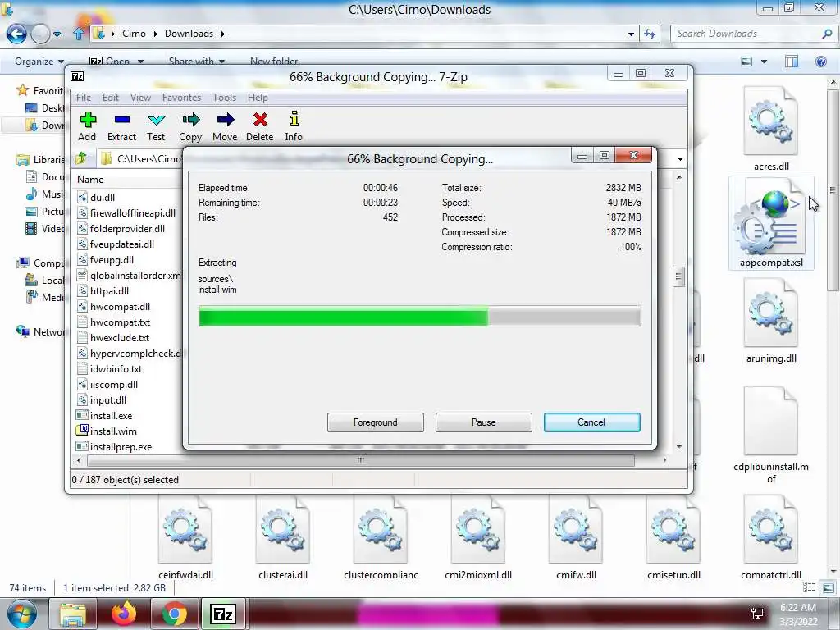840x630 pixels.
Task: Open the Info toolbar icon
Action: click(294, 126)
